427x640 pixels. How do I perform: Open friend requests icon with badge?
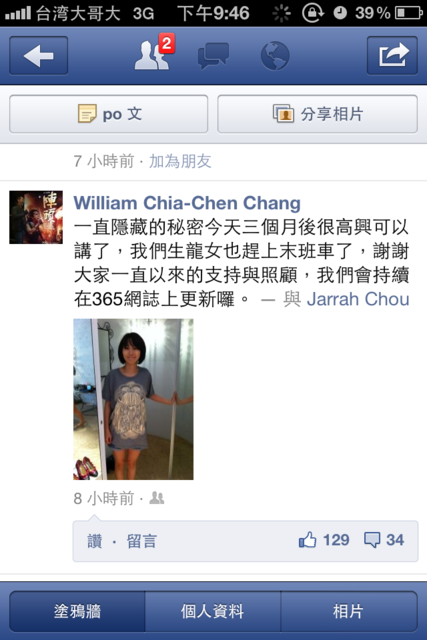[x=155, y=52]
